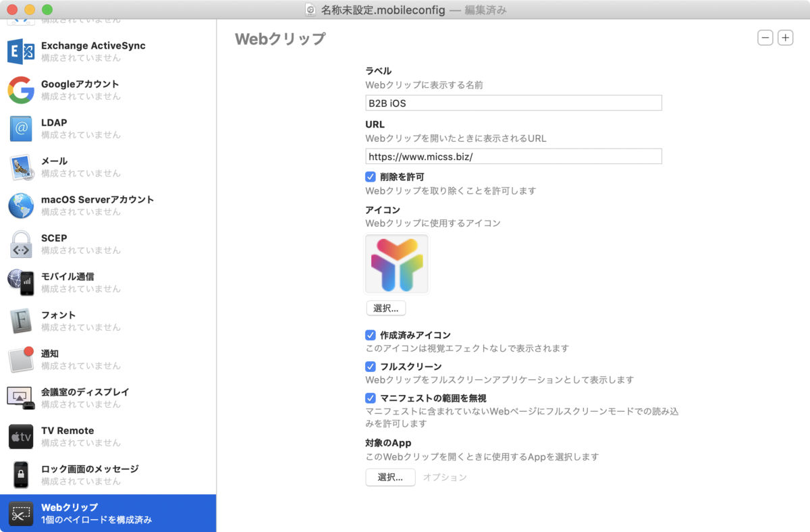Focus the URL field with micss.biz
The height and width of the screenshot is (532, 810).
pos(514,157)
